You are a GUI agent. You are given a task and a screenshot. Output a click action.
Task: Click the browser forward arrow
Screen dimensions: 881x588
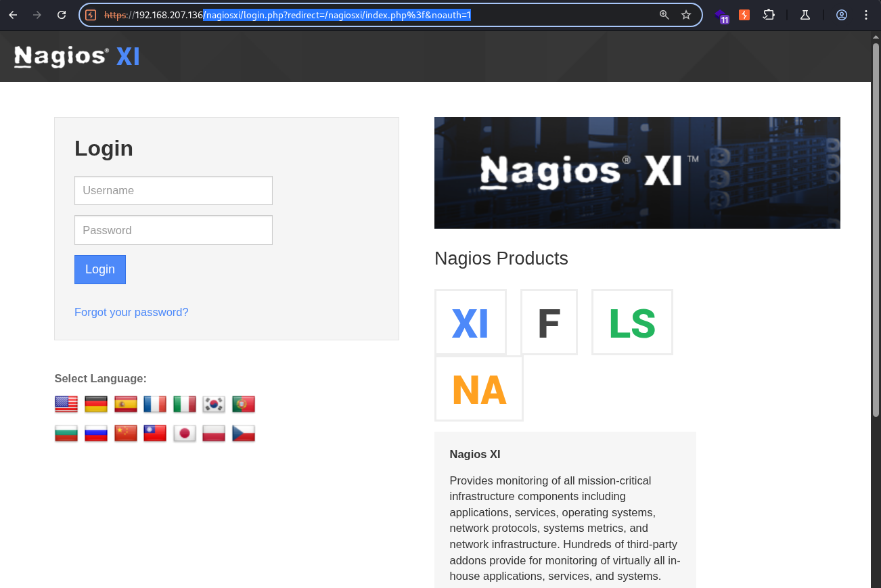click(37, 15)
